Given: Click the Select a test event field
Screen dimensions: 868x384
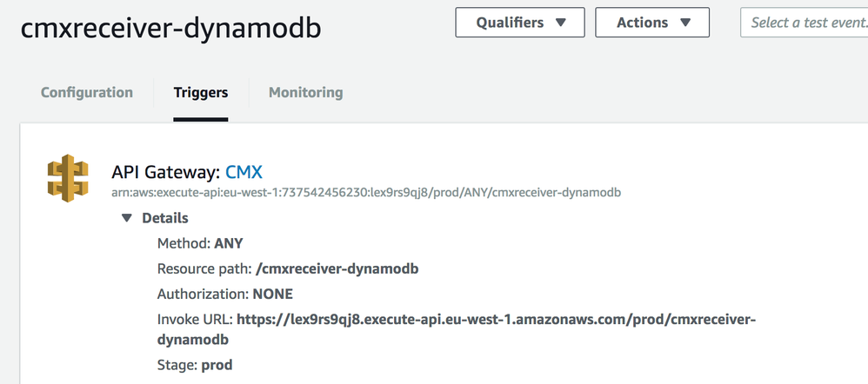Looking at the screenshot, I should pyautogui.click(x=804, y=23).
